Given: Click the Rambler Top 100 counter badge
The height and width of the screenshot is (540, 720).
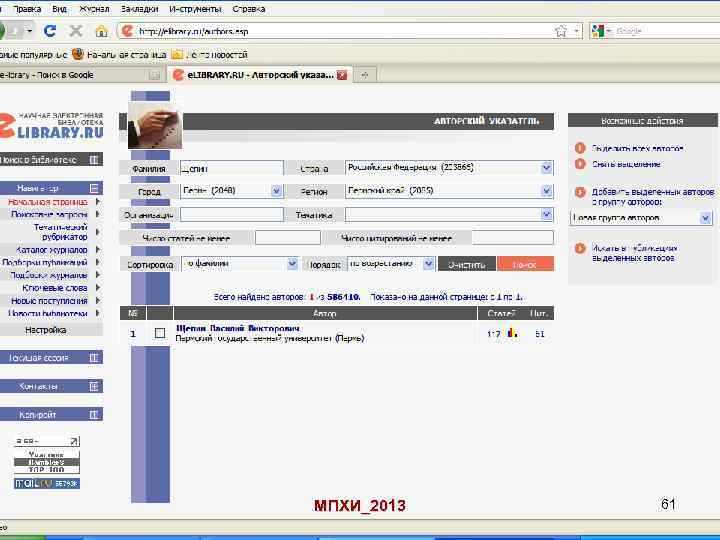Looking at the screenshot, I should coord(47,462).
